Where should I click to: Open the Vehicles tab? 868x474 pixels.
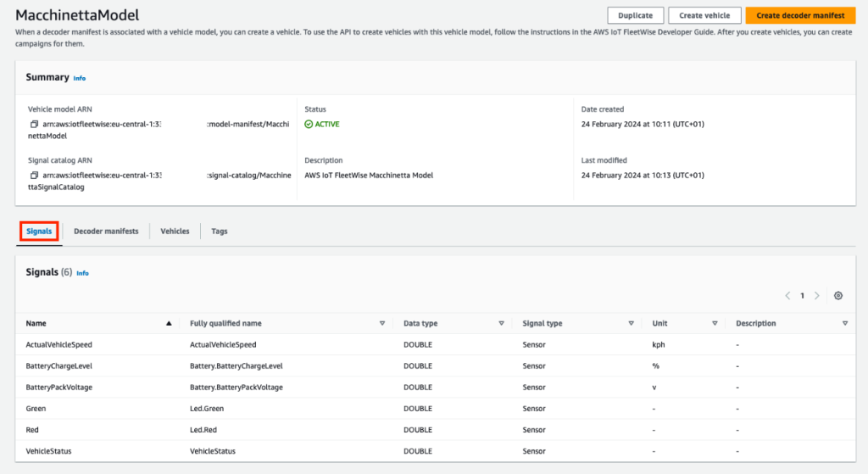(175, 231)
